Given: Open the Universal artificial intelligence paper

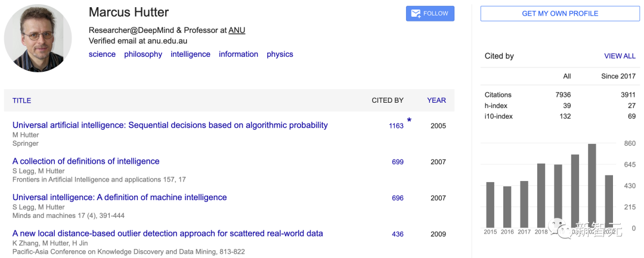Looking at the screenshot, I should coord(170,125).
